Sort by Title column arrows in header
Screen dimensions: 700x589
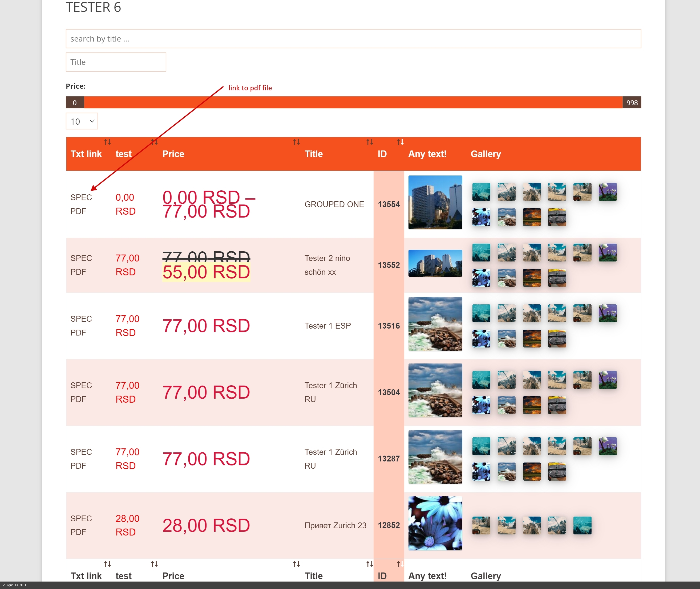(370, 142)
